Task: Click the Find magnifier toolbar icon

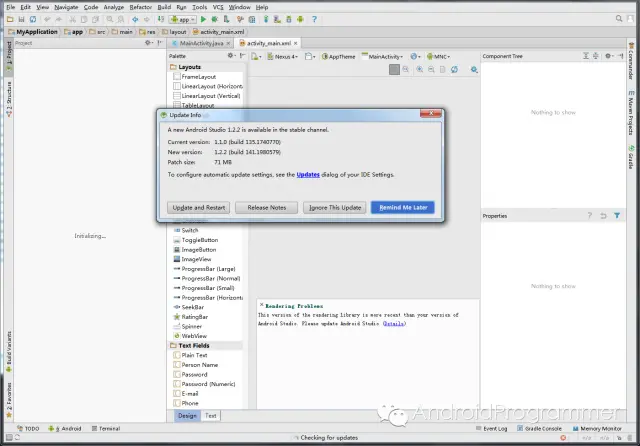Action: point(110,19)
